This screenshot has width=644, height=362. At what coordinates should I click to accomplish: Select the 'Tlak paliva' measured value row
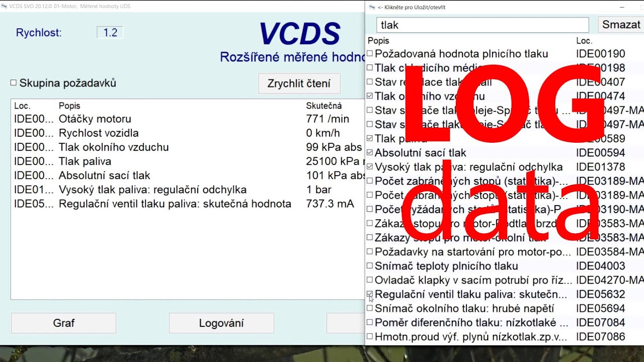pyautogui.click(x=188, y=161)
